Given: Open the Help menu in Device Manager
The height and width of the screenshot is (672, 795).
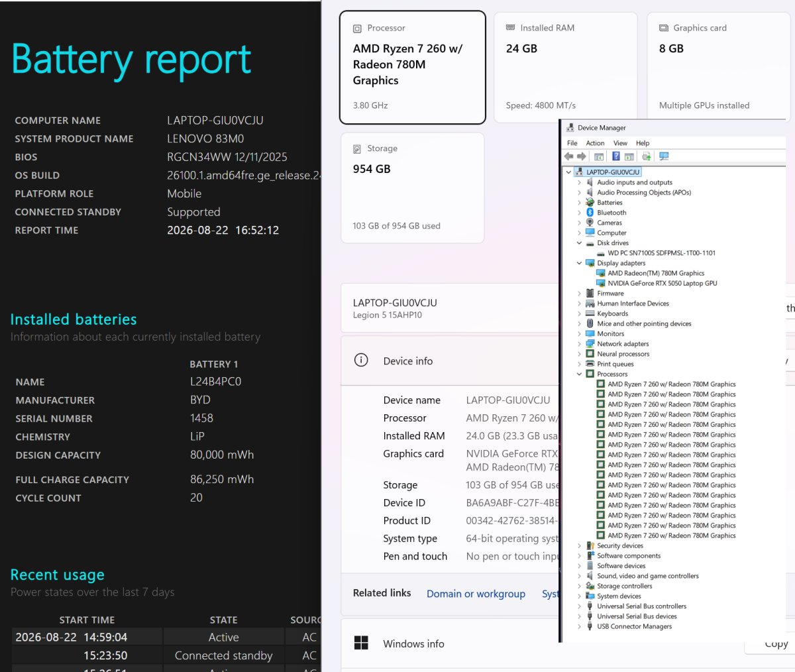Looking at the screenshot, I should (x=643, y=143).
